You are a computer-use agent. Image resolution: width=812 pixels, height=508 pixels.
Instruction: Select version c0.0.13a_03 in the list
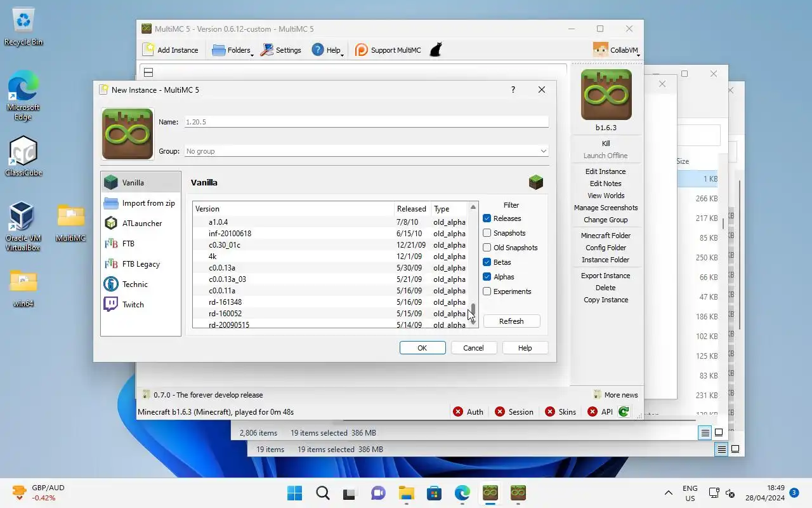pos(330,279)
